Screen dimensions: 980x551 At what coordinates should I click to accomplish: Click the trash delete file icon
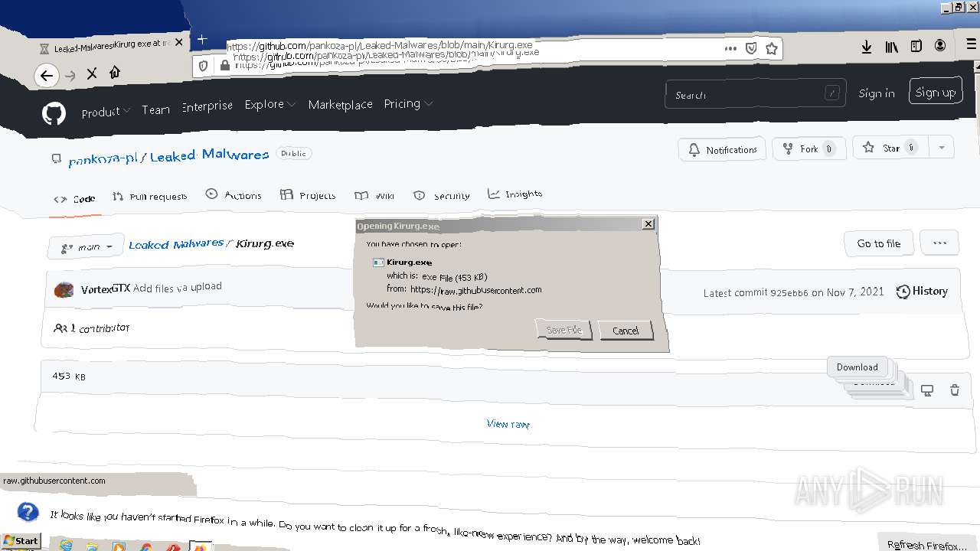(955, 390)
